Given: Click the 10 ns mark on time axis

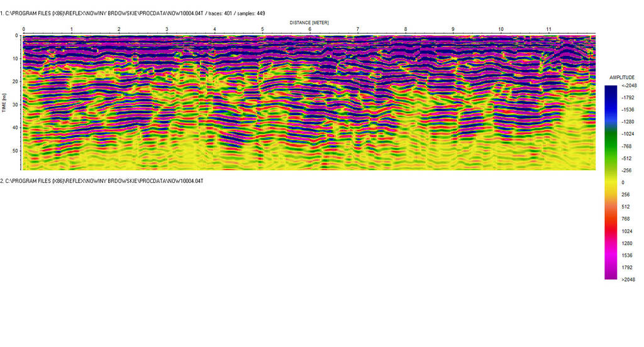Looking at the screenshot, I should 15,58.
